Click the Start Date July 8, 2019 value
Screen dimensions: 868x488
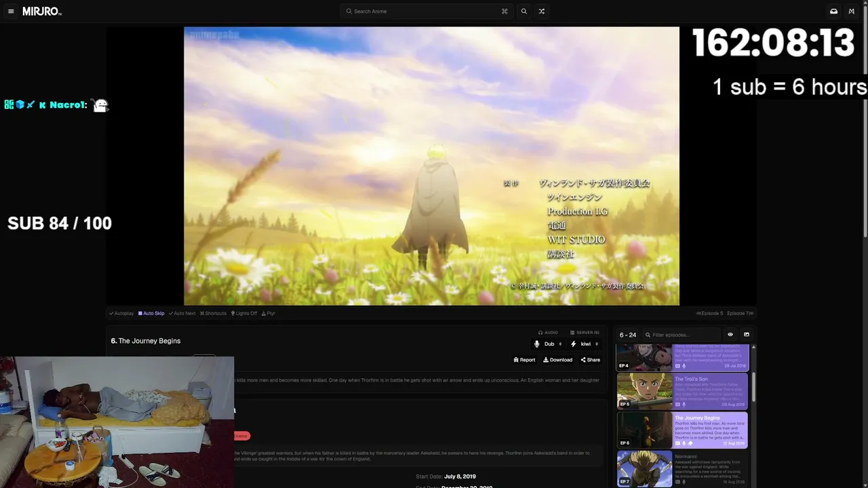point(460,476)
